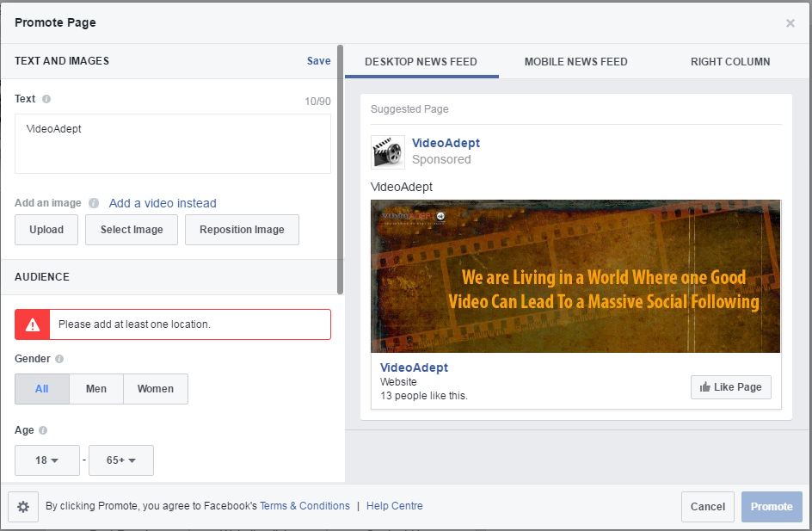Click the 'Suggested Page' label
812x531 pixels.
409,109
